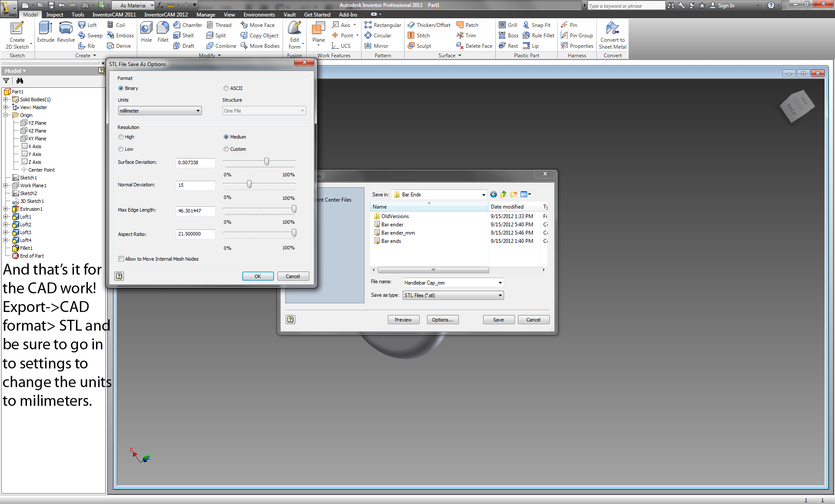Select the Grill plastic part tool
The width and height of the screenshot is (835, 504).
[508, 25]
